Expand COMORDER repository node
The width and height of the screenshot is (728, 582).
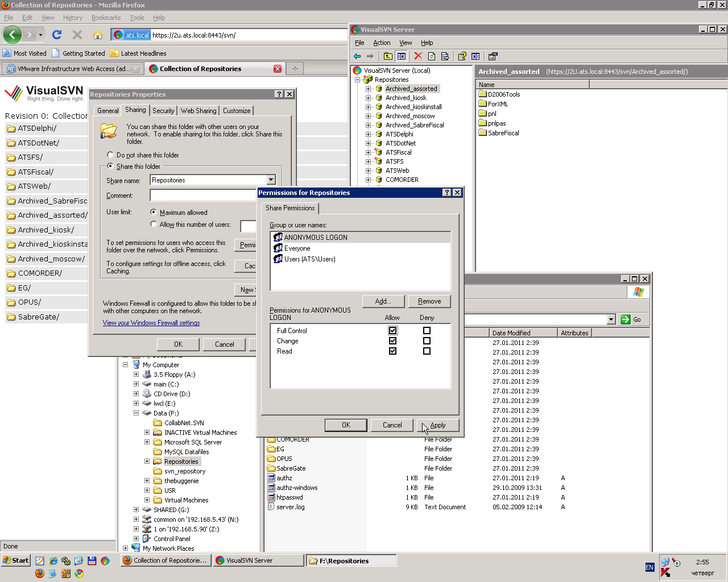[x=368, y=180]
